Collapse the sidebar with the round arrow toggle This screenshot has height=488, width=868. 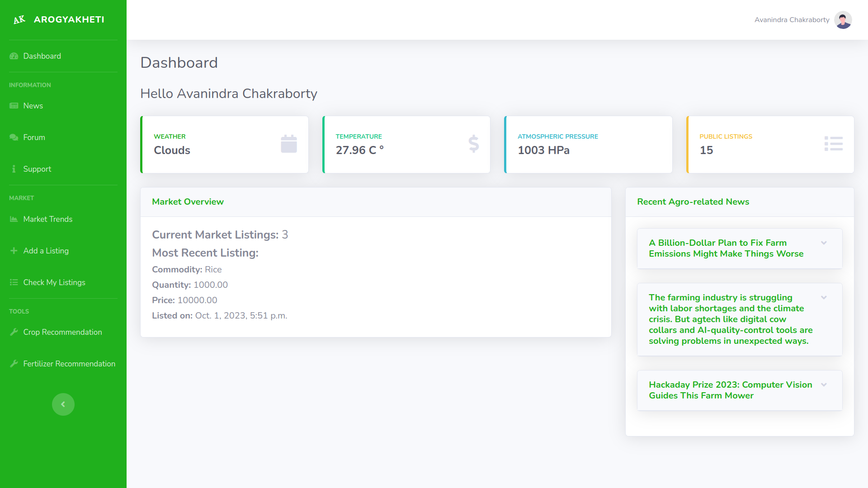(63, 404)
